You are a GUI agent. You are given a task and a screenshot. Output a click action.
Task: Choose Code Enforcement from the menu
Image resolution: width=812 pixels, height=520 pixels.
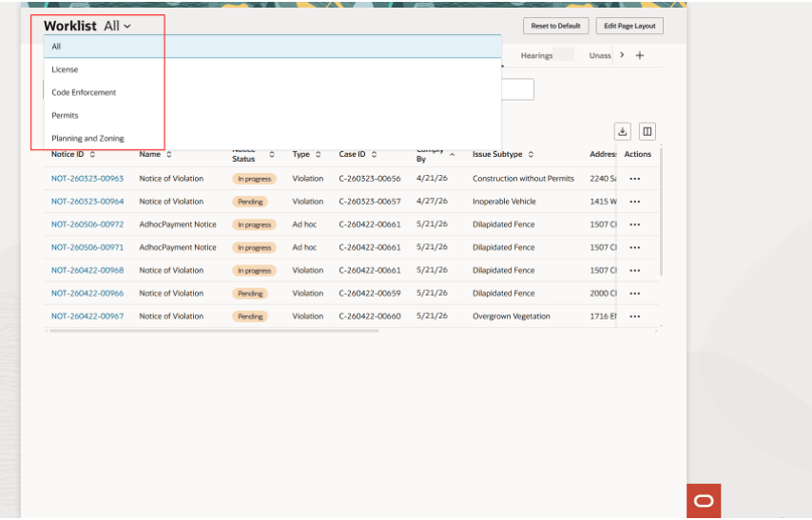click(272, 92)
